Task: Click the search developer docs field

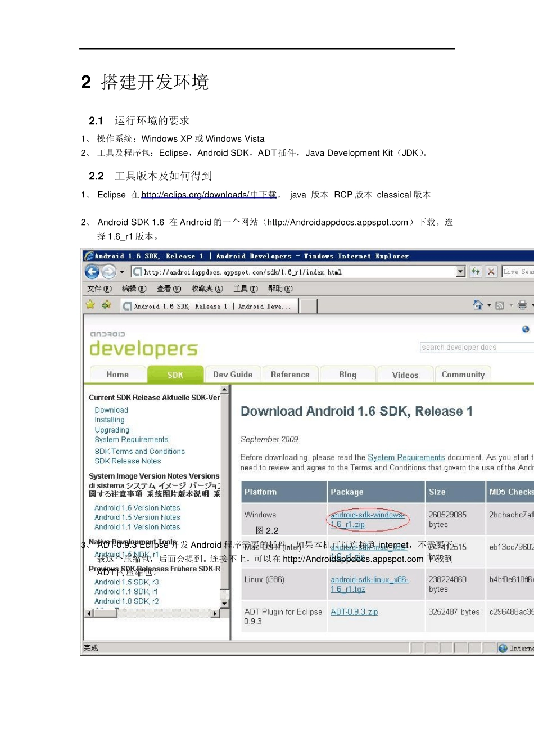Action: click(x=477, y=347)
